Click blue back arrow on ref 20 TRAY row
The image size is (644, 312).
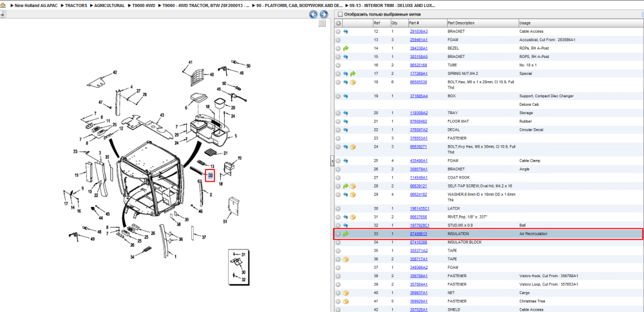pos(345,113)
